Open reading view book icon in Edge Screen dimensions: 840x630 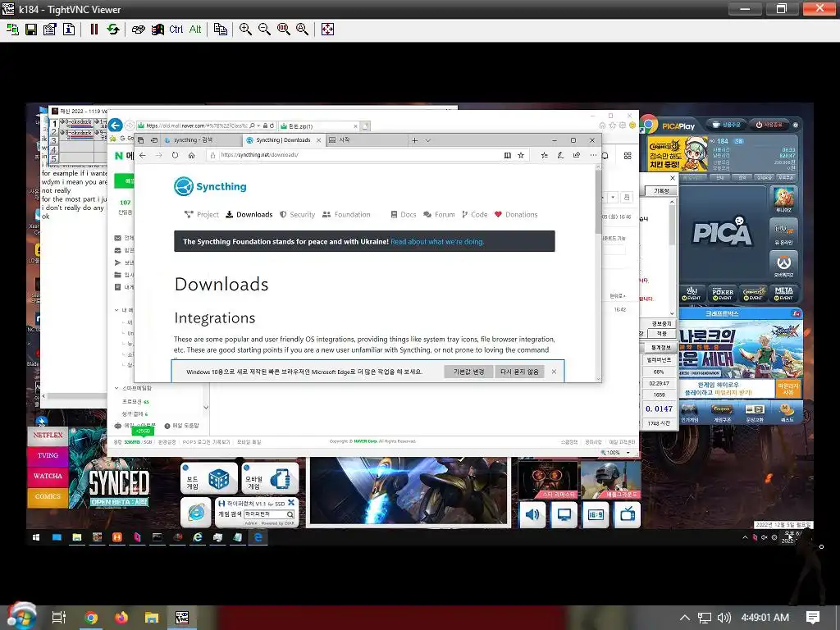507,155
